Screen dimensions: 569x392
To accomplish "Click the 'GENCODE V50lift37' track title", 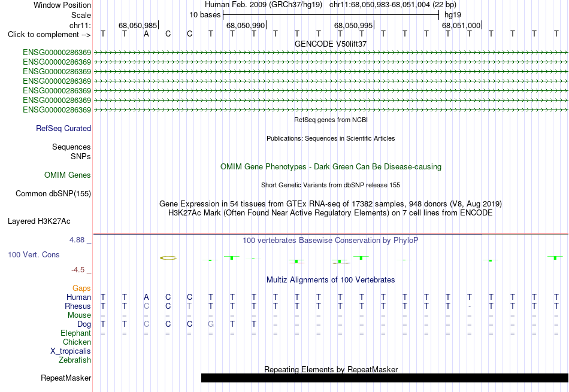I will 331,44.
